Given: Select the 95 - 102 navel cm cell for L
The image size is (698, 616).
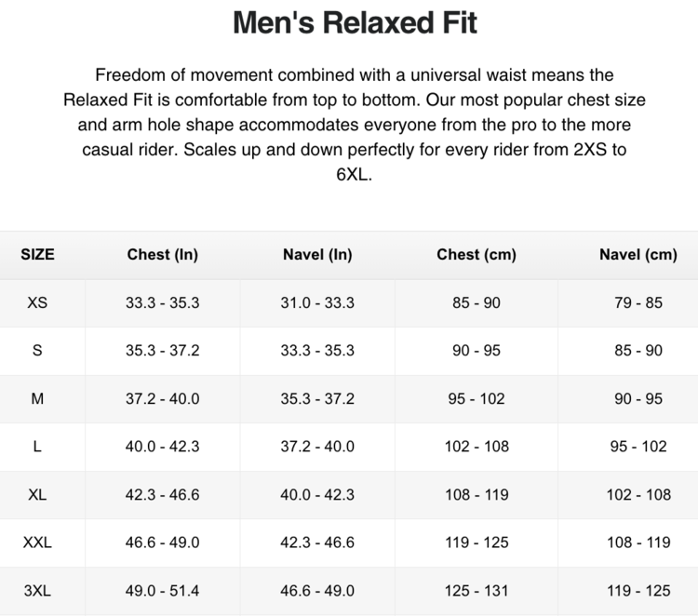Looking at the screenshot, I should click(638, 447).
